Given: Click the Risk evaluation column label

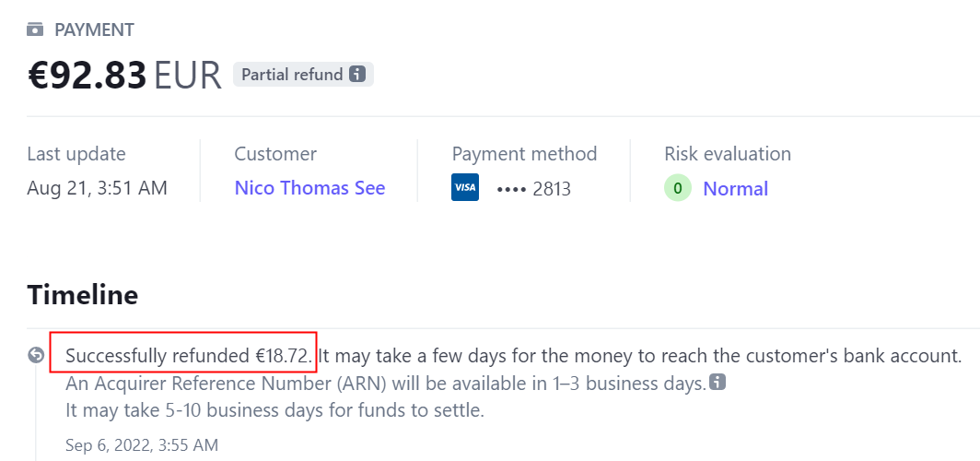Looking at the screenshot, I should coord(727,154).
